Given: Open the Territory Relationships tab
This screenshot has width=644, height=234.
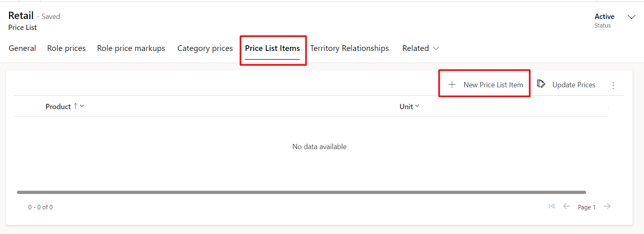Looking at the screenshot, I should (350, 48).
